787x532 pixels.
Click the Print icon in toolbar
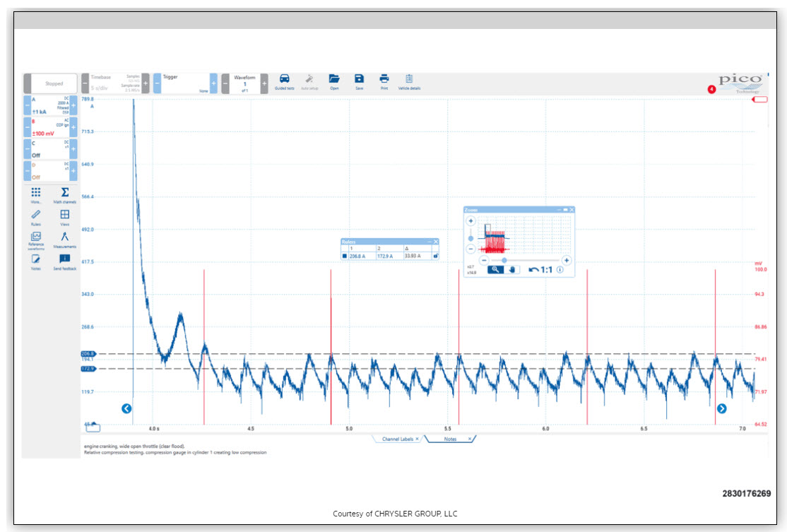(x=384, y=79)
